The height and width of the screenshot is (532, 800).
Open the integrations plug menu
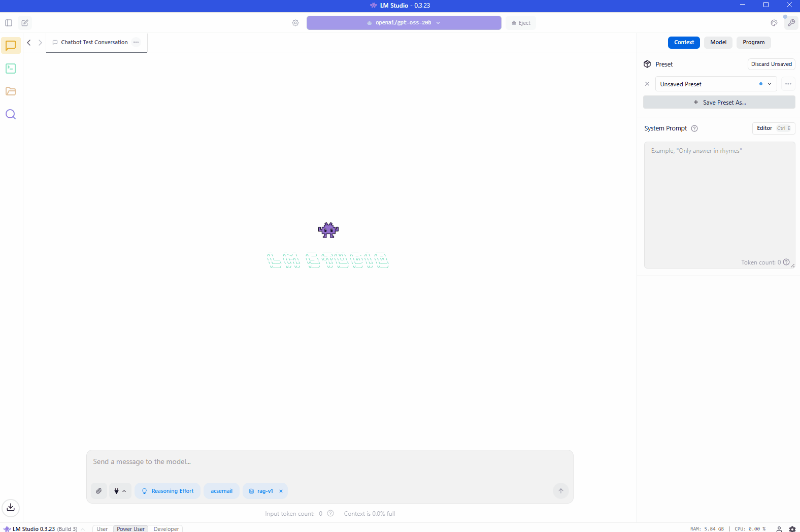(120, 491)
